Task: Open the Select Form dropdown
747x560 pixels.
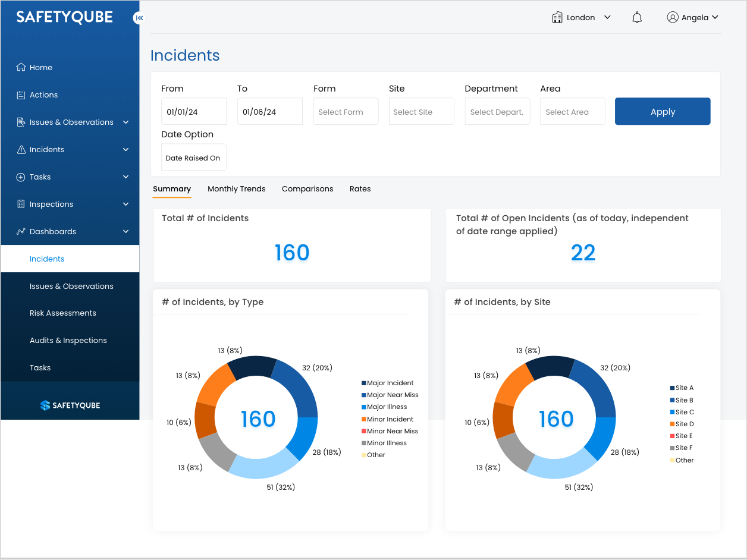Action: [346, 111]
